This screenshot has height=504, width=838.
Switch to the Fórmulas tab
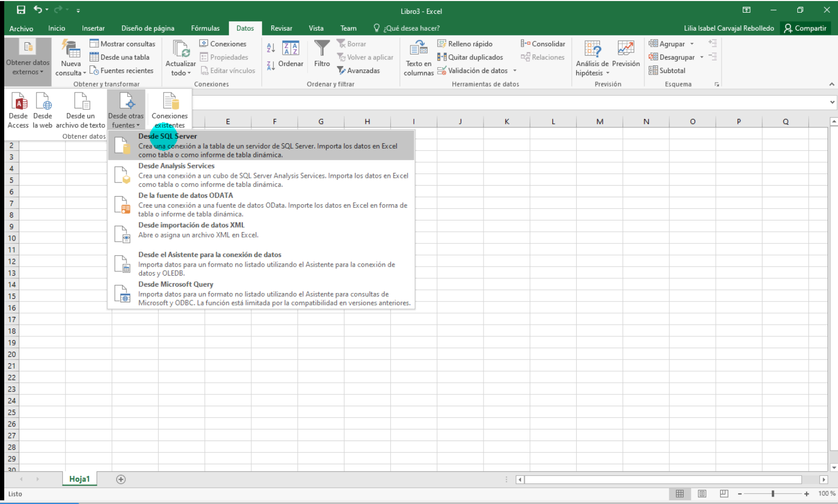[205, 29]
